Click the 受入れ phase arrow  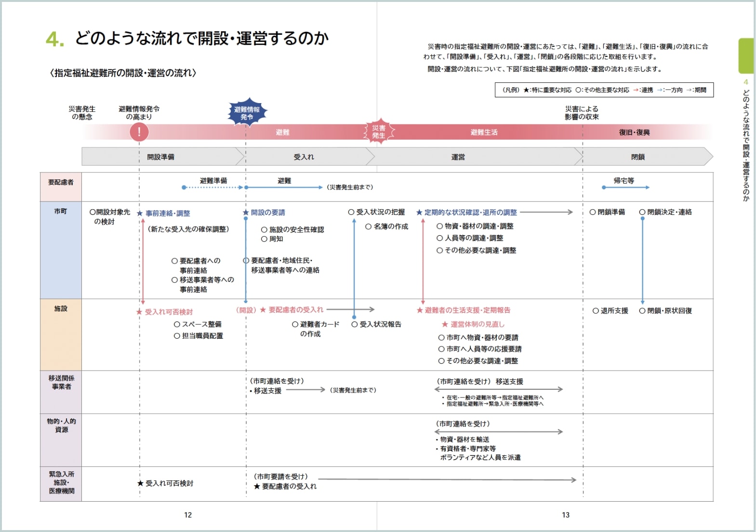pos(305,157)
